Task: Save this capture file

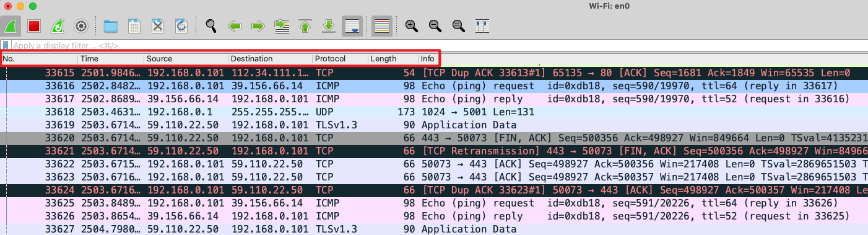Action: coord(134,26)
